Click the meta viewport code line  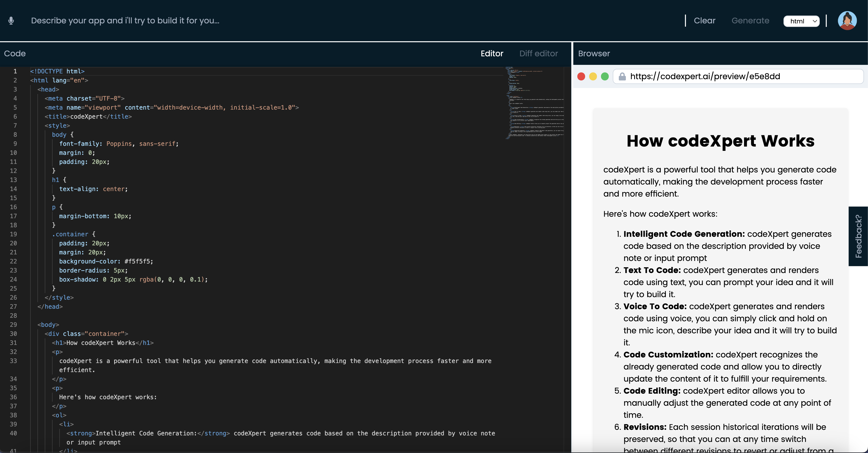(172, 107)
